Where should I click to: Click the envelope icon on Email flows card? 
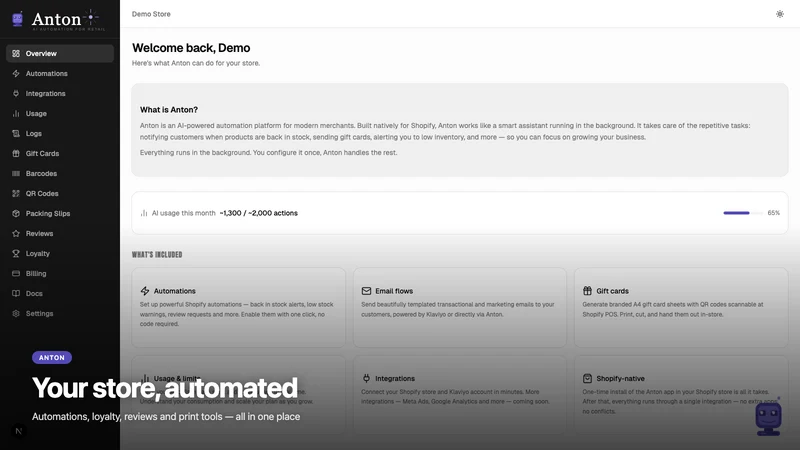[366, 291]
